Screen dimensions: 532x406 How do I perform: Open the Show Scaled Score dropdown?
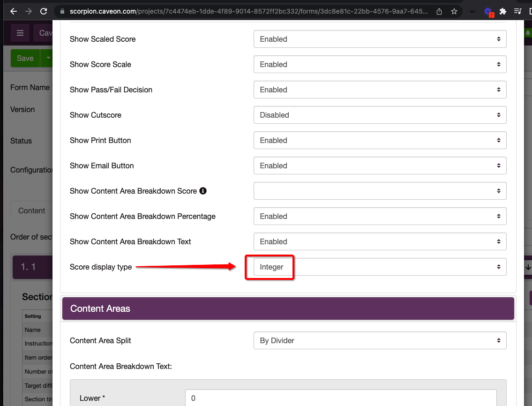click(380, 39)
